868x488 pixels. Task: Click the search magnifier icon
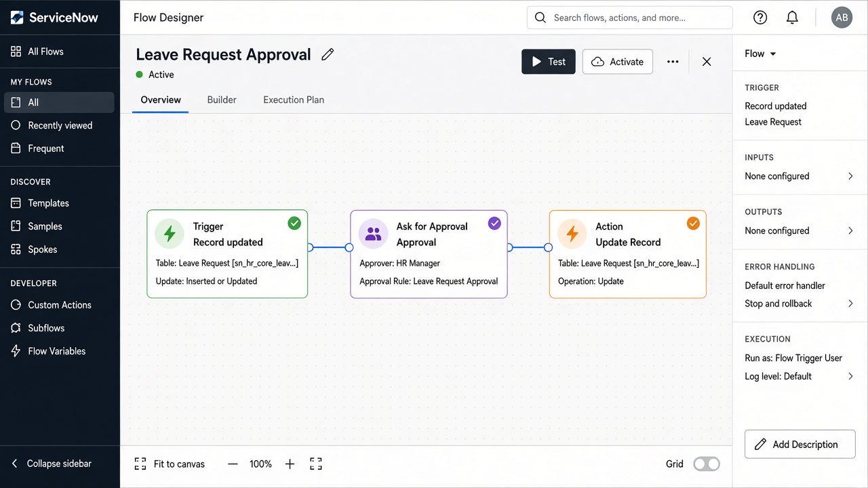[540, 18]
